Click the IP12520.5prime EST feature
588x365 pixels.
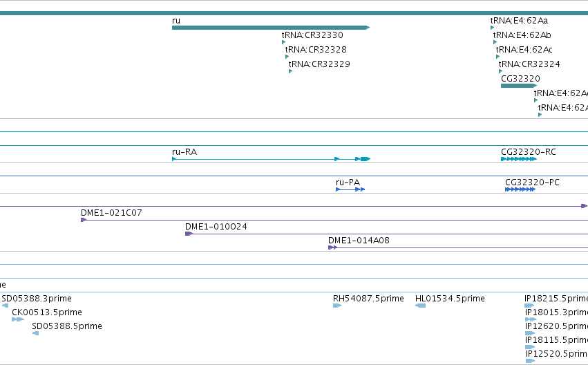tap(530, 361)
